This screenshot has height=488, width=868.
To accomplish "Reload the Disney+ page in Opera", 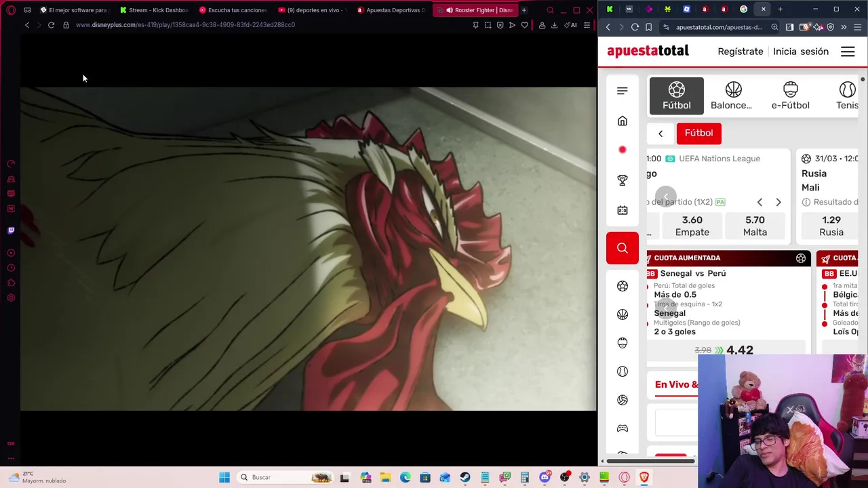I will pyautogui.click(x=51, y=25).
